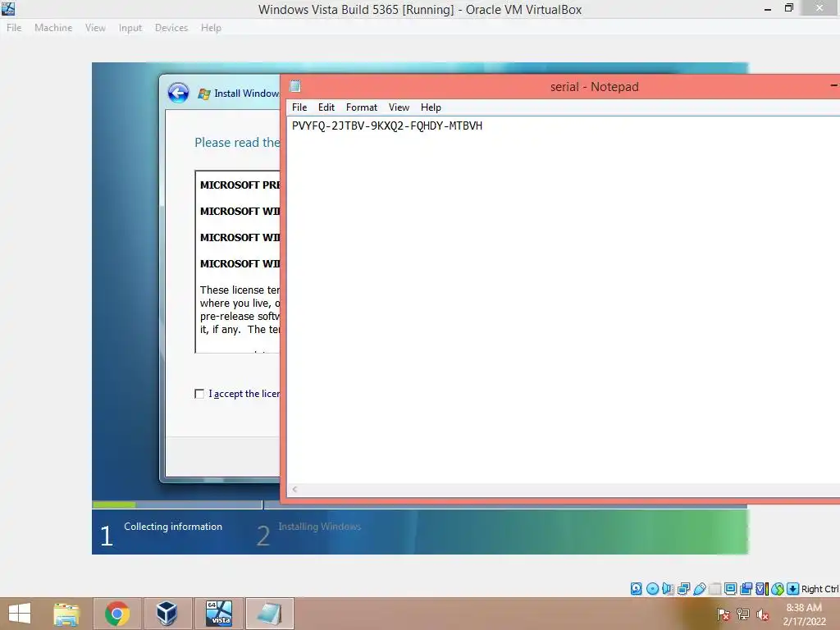The height and width of the screenshot is (630, 840).
Task: Open VirtualBox Help menu
Action: point(211,28)
